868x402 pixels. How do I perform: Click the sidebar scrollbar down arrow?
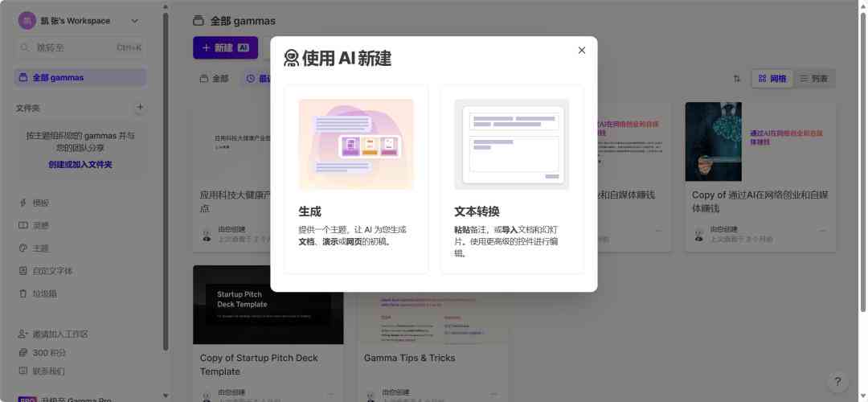pos(166,396)
